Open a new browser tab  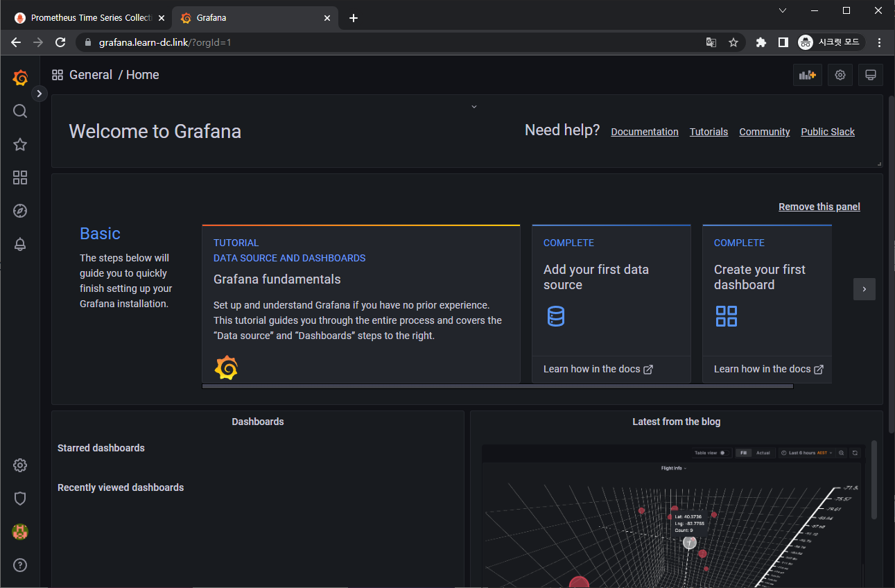354,18
